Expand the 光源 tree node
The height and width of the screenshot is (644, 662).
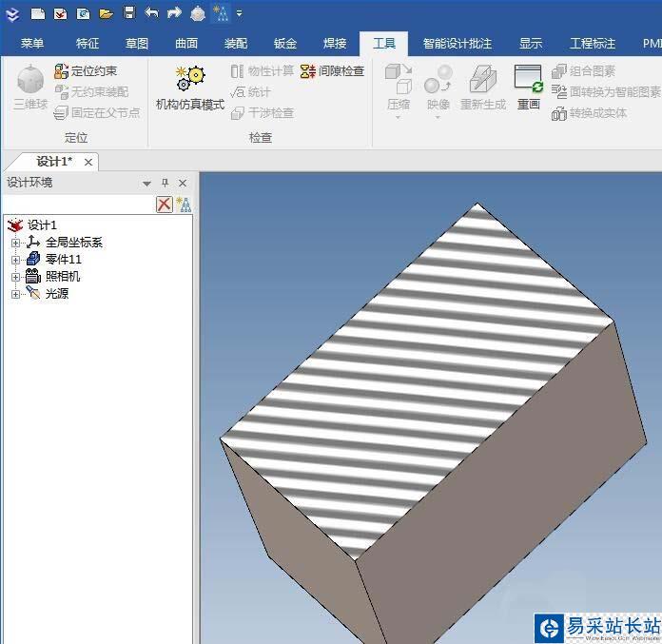pos(15,294)
